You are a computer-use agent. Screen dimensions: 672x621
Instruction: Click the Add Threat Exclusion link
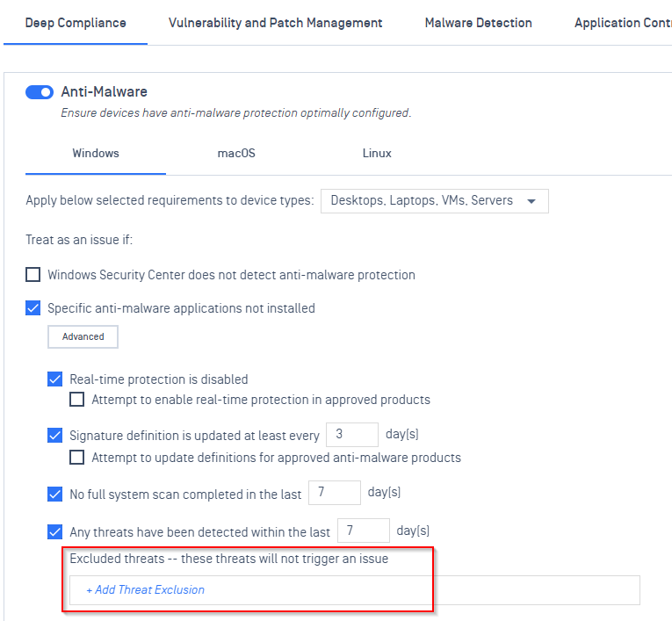(x=145, y=589)
